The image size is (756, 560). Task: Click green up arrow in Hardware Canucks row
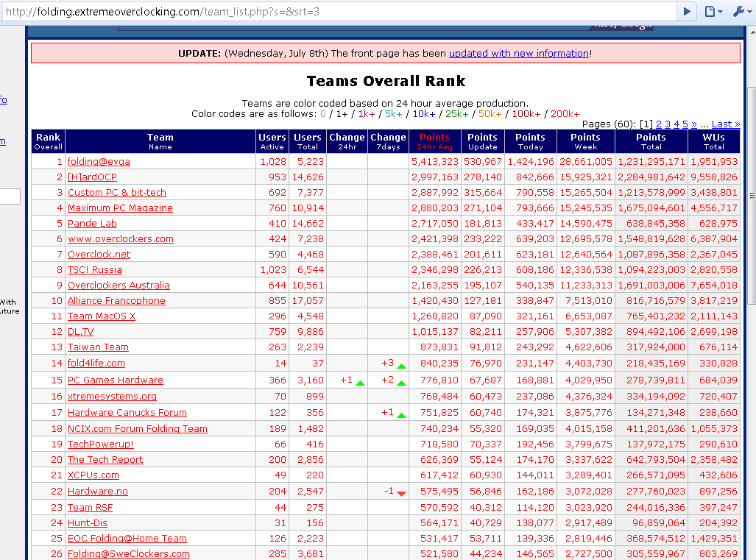pyautogui.click(x=401, y=416)
